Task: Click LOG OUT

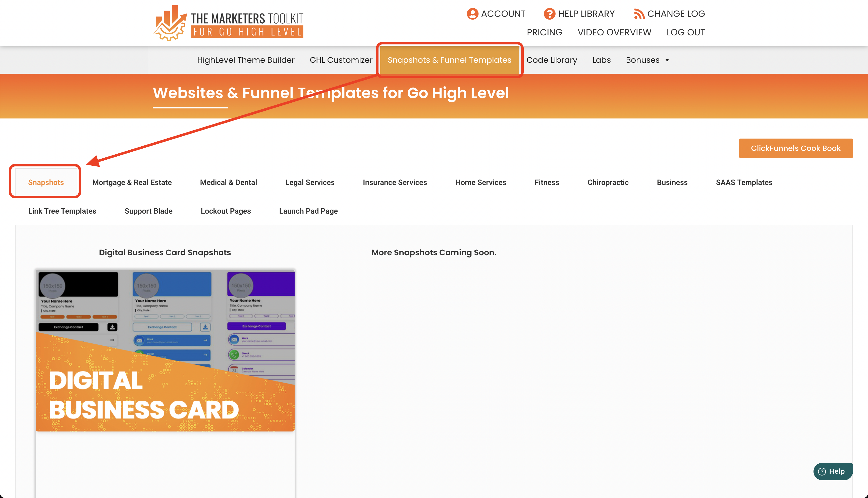Action: pos(686,32)
